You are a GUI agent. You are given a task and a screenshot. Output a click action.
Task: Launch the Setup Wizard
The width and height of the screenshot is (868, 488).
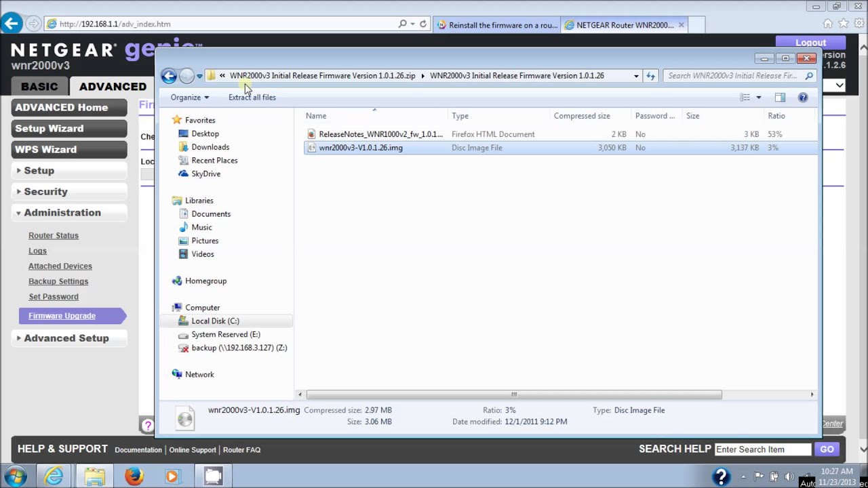(x=69, y=129)
